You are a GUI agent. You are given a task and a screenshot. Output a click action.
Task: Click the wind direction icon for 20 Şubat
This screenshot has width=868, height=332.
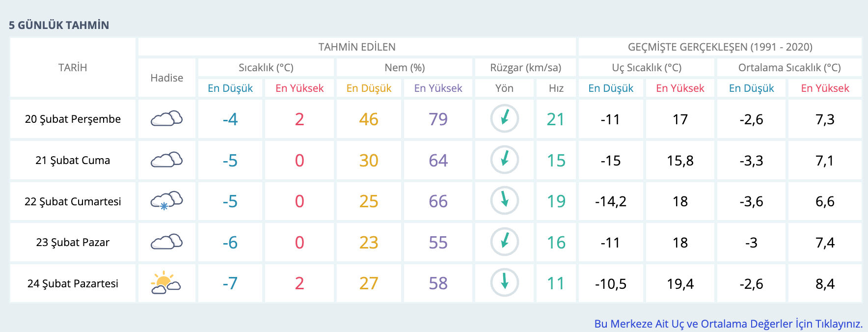tap(504, 119)
